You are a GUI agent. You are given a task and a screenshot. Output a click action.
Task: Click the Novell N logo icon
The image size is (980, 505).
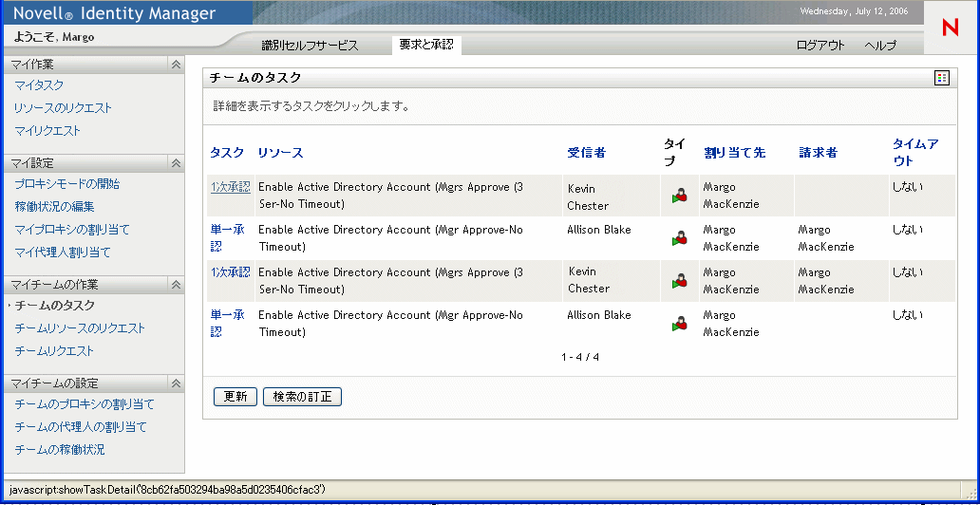[951, 27]
